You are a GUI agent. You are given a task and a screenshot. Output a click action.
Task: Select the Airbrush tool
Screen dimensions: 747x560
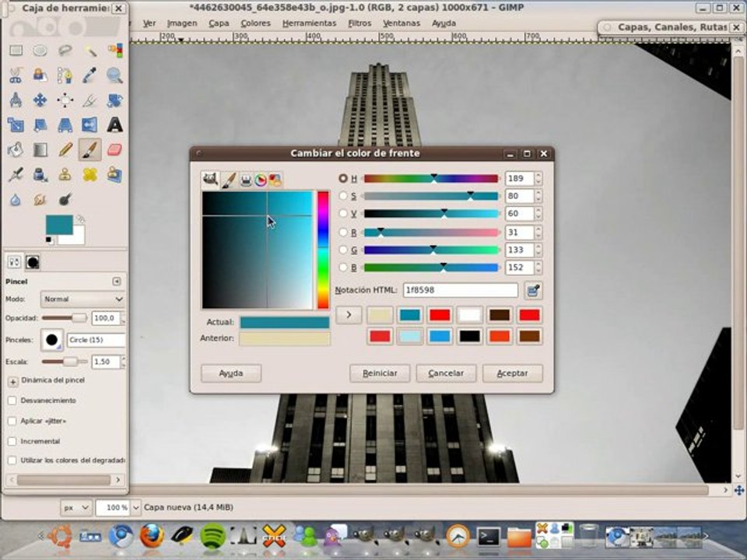[x=16, y=174]
